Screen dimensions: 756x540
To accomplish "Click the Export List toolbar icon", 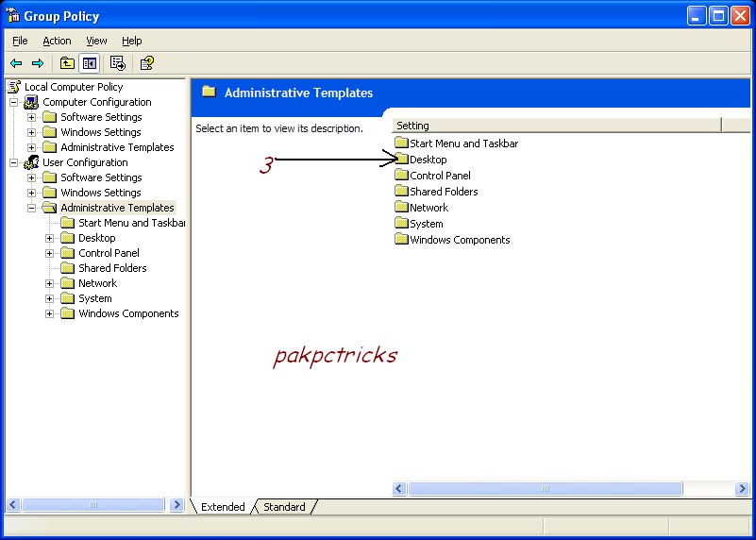I will [118, 63].
